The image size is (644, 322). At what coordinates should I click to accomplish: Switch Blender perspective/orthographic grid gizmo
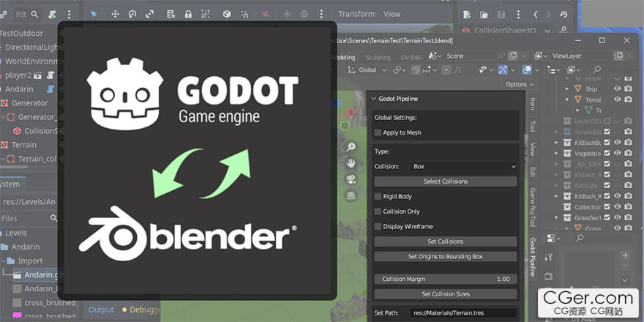(x=351, y=196)
